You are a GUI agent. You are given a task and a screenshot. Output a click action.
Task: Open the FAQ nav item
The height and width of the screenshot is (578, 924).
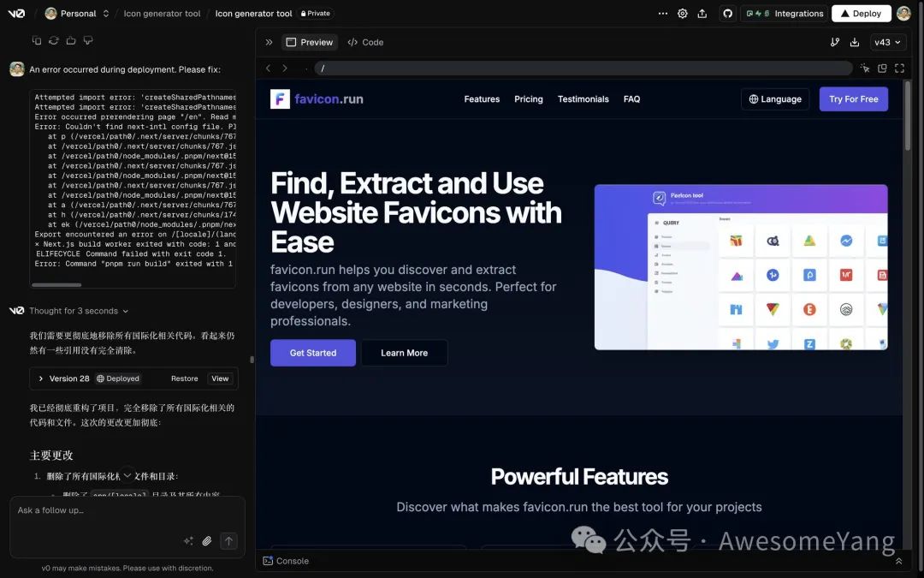point(631,99)
